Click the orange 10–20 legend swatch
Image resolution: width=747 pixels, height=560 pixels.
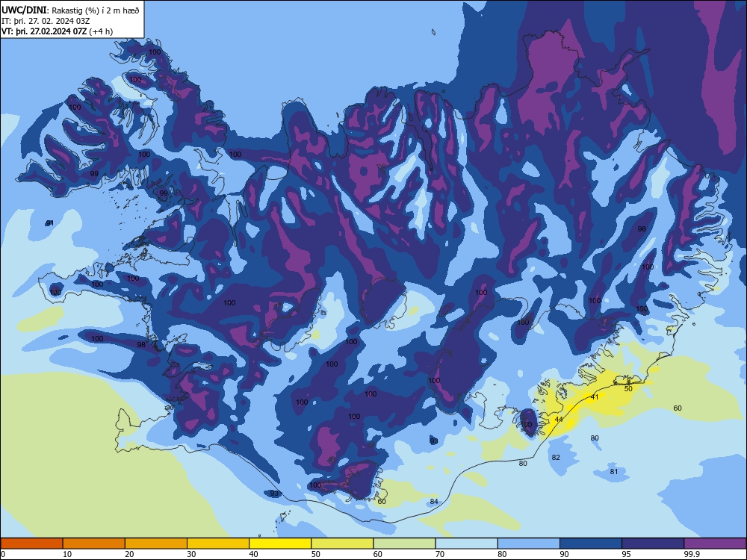tap(94, 544)
